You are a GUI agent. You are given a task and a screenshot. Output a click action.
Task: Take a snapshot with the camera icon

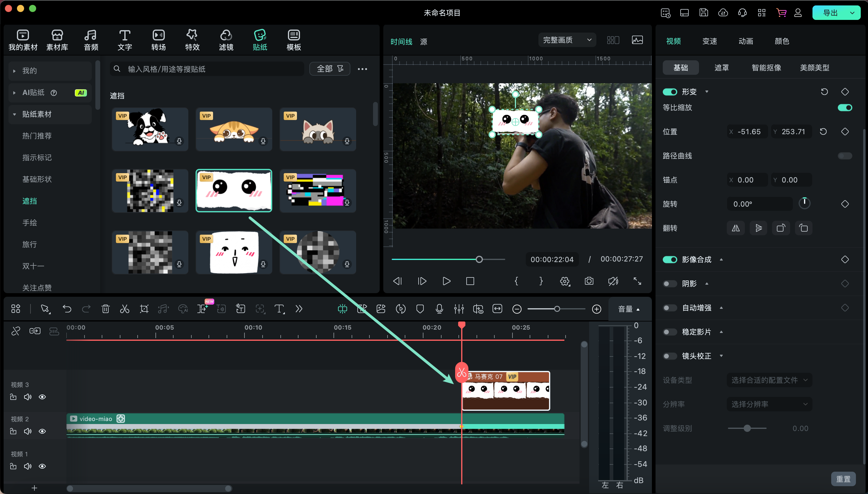(x=589, y=281)
